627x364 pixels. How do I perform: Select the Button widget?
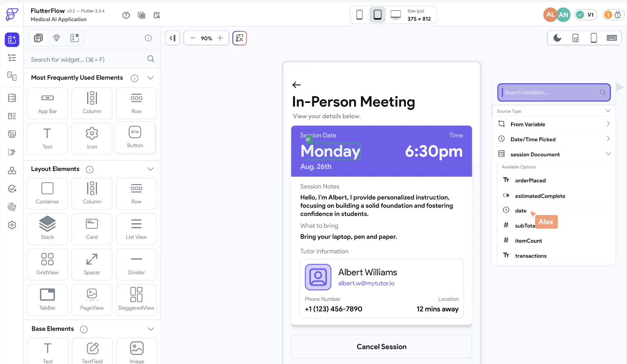pos(135,138)
